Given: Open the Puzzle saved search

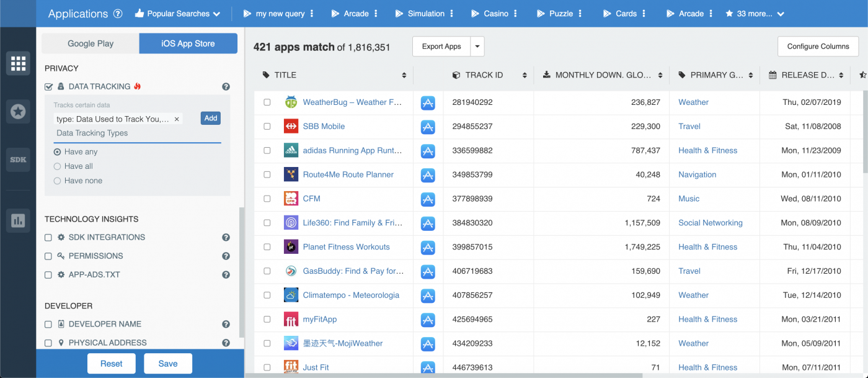Looking at the screenshot, I should (555, 14).
